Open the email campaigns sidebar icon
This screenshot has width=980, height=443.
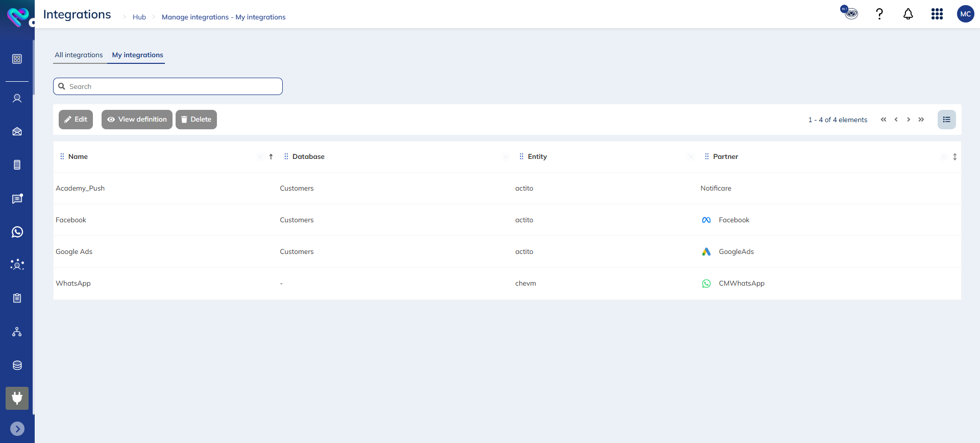point(17,132)
